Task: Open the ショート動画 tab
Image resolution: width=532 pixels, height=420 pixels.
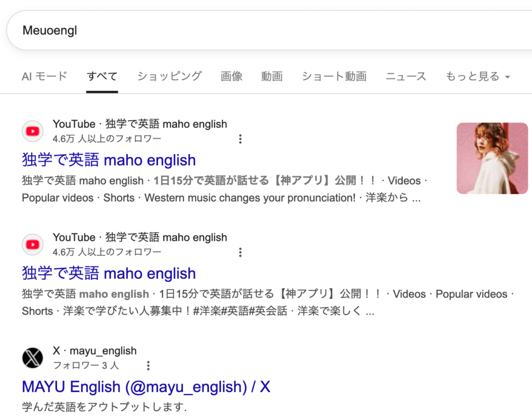Action: [x=334, y=76]
